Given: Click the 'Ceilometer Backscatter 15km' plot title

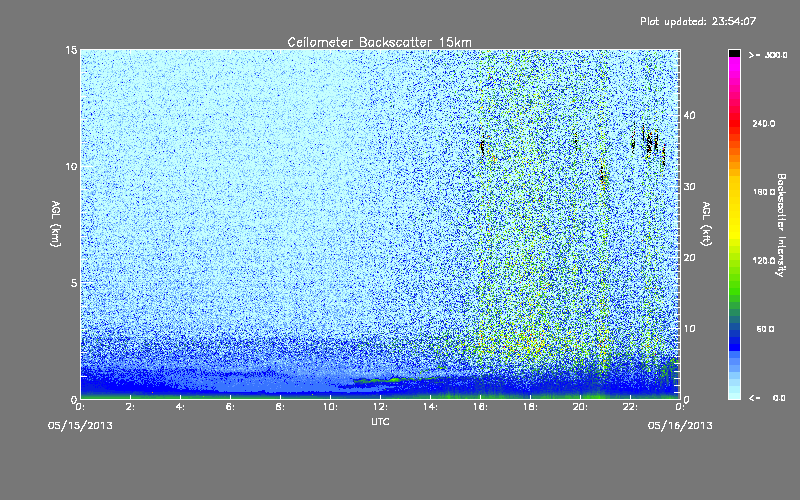Looking at the screenshot, I should 379,42.
